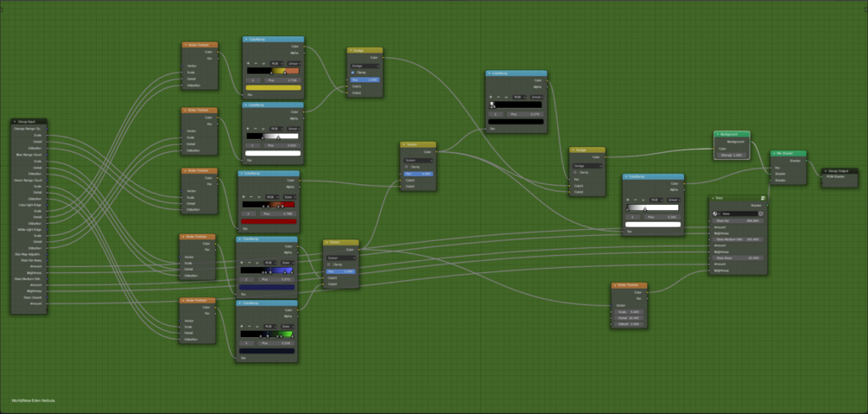Add a color stop to the yellow-orange ColorRamp
The image size is (868, 414).
249,64
